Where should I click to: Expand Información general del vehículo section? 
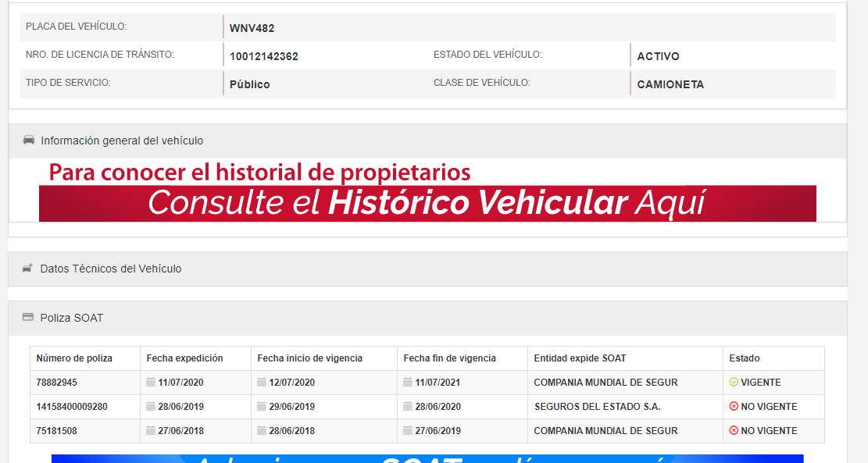122,141
